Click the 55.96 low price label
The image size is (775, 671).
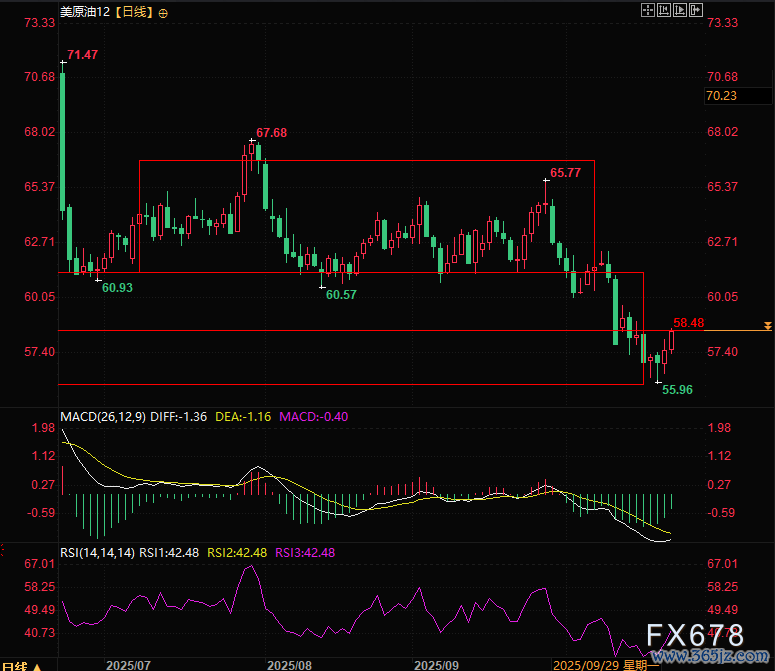pyautogui.click(x=677, y=389)
